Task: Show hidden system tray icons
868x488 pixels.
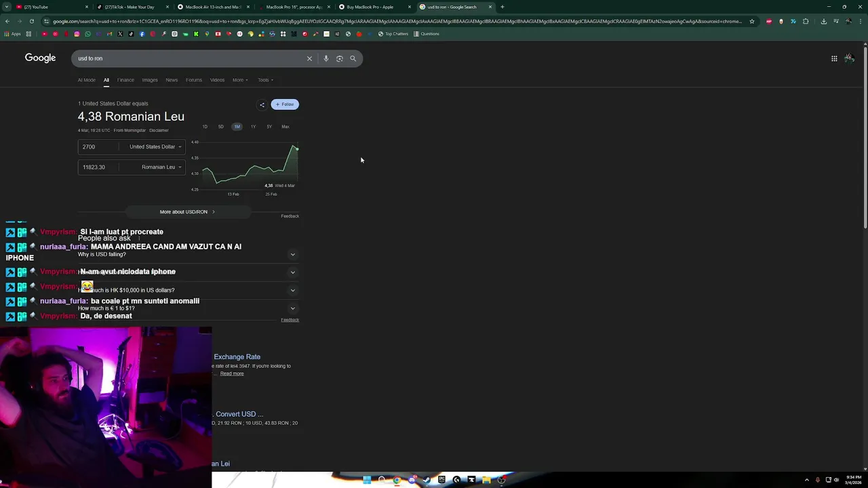Action: click(x=806, y=480)
